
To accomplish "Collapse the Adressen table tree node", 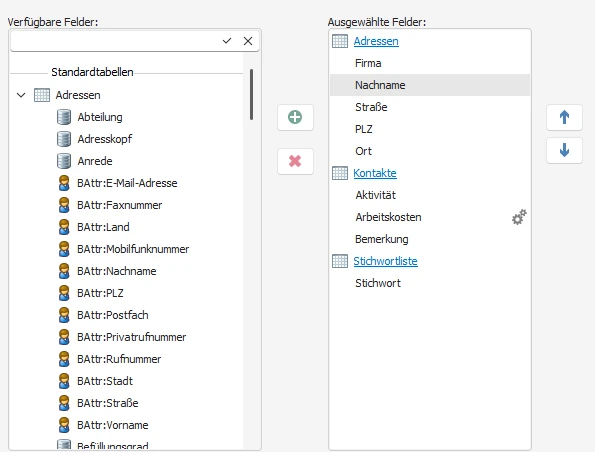I will pos(21,95).
